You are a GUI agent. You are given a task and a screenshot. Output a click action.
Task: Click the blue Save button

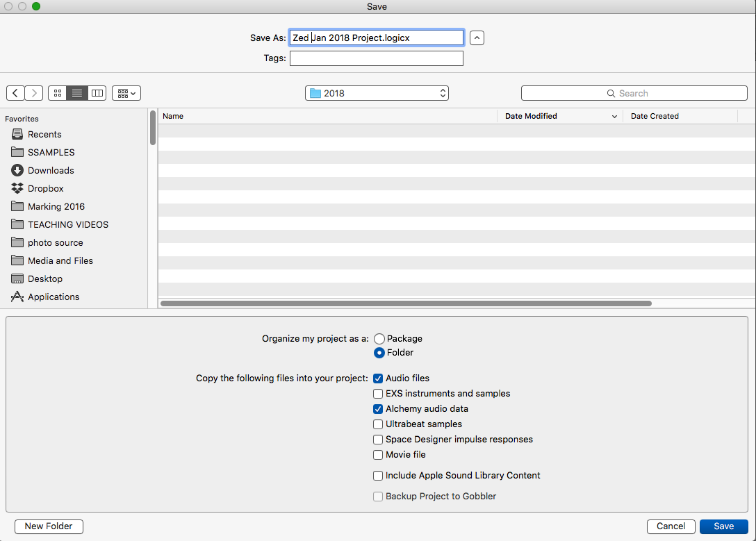724,526
